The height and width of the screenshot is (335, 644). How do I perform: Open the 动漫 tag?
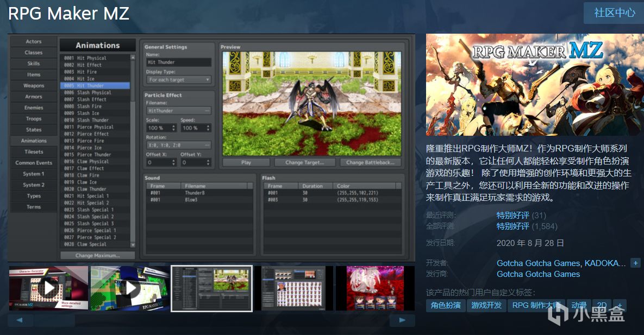(579, 306)
